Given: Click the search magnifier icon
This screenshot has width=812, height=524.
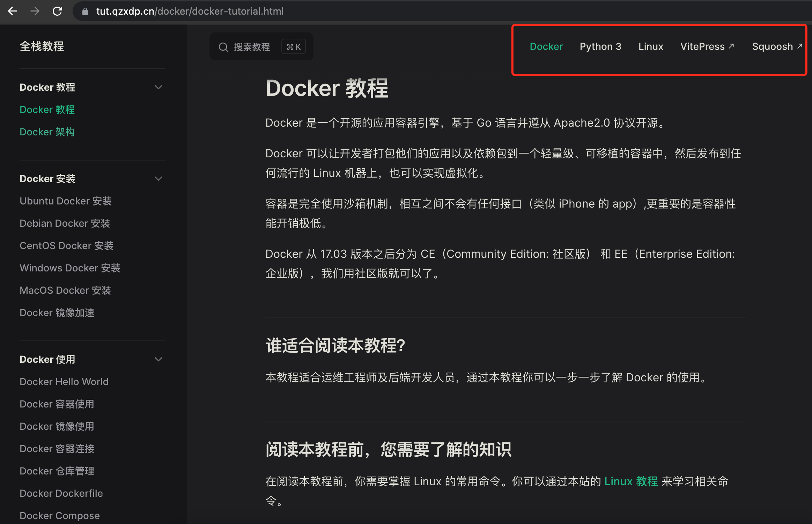Looking at the screenshot, I should (x=223, y=47).
